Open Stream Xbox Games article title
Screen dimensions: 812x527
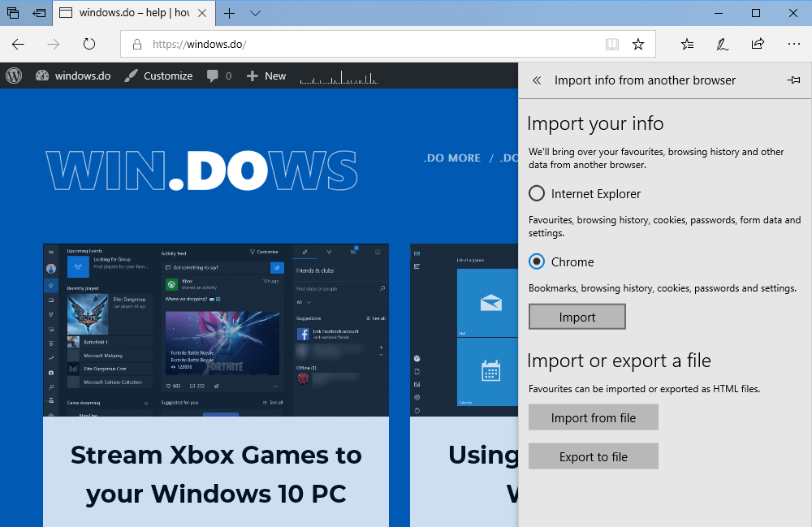(x=216, y=473)
